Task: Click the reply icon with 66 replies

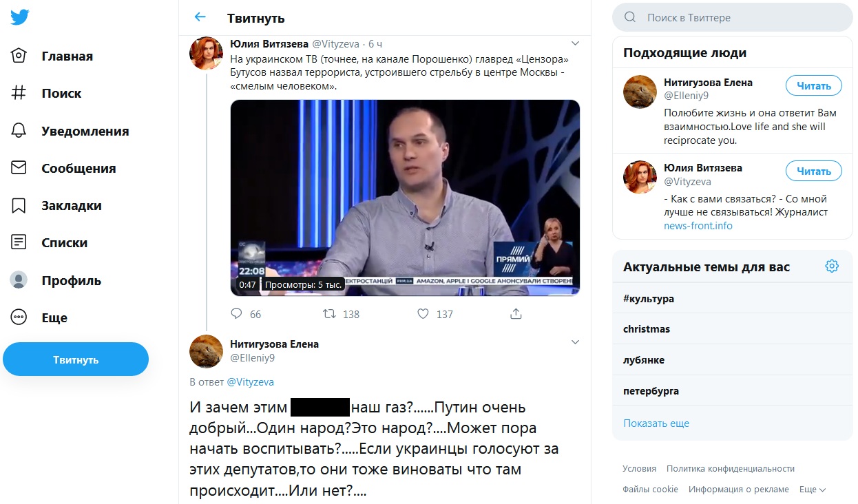Action: pyautogui.click(x=236, y=313)
